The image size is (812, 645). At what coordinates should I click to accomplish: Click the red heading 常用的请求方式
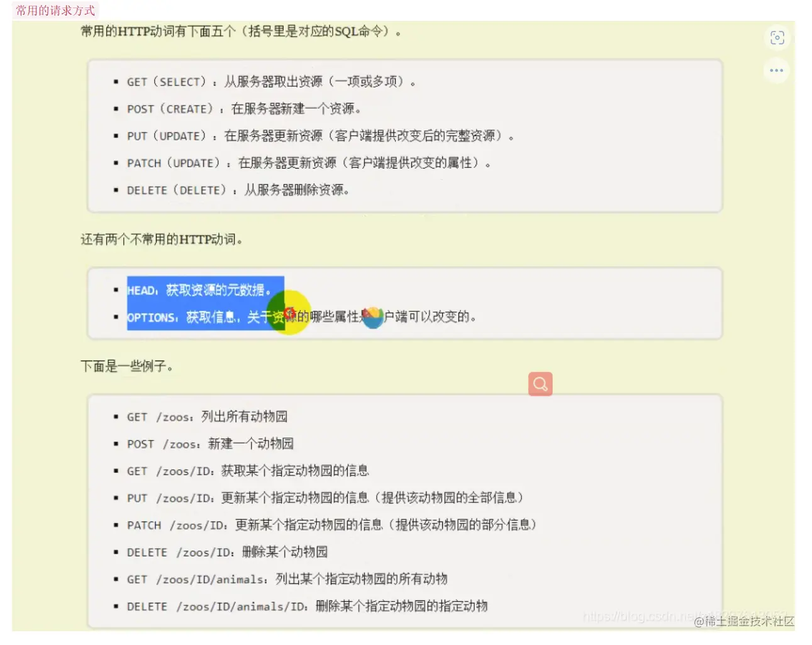pyautogui.click(x=55, y=11)
